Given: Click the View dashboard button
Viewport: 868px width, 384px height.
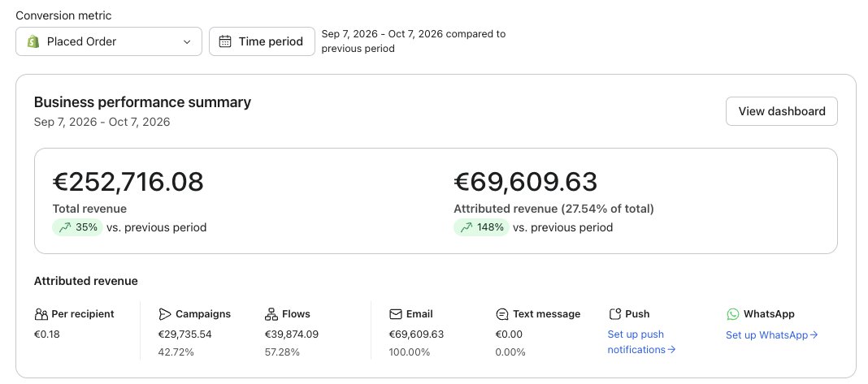Looking at the screenshot, I should 782,111.
